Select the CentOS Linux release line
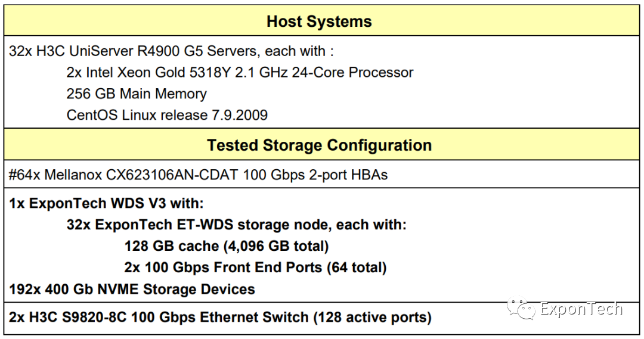The image size is (644, 339). (167, 115)
